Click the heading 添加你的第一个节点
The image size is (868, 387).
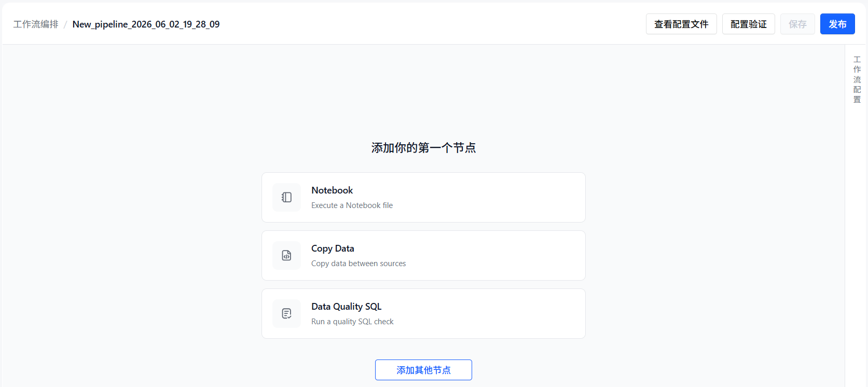[x=423, y=148]
